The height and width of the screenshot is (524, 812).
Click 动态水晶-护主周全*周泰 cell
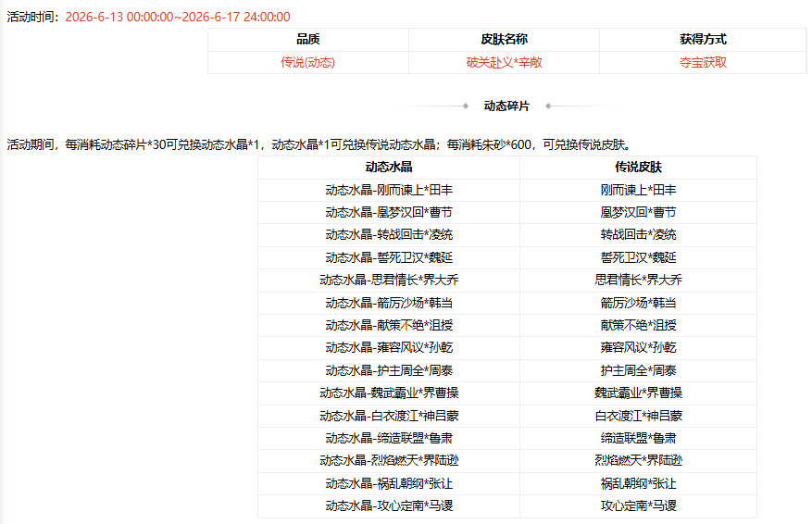[x=389, y=370]
